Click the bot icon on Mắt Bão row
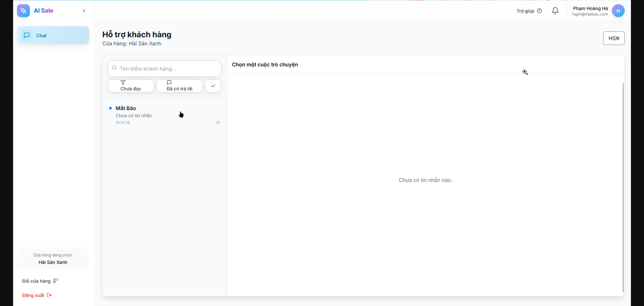 point(218,123)
